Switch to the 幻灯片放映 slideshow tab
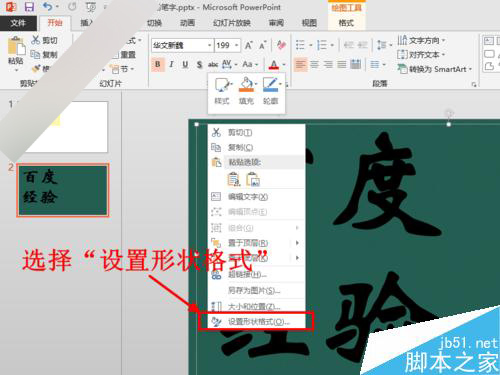Image resolution: width=500 pixels, height=375 pixels. (x=232, y=23)
